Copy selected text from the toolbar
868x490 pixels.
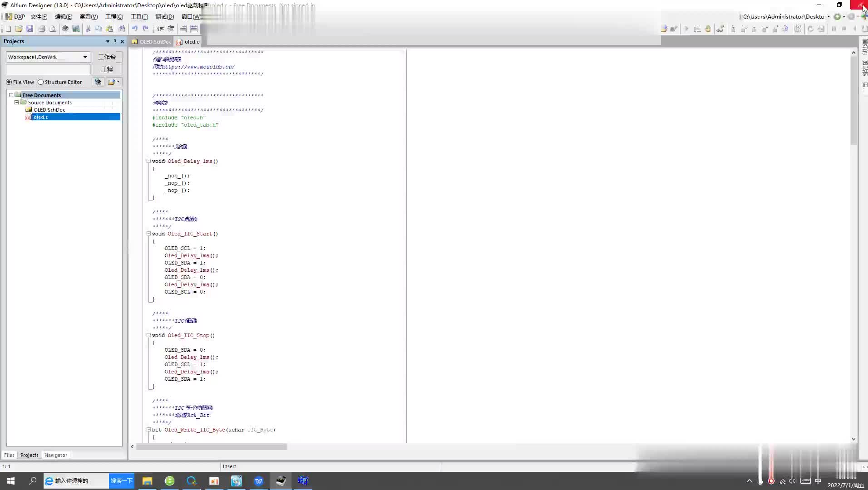[99, 29]
